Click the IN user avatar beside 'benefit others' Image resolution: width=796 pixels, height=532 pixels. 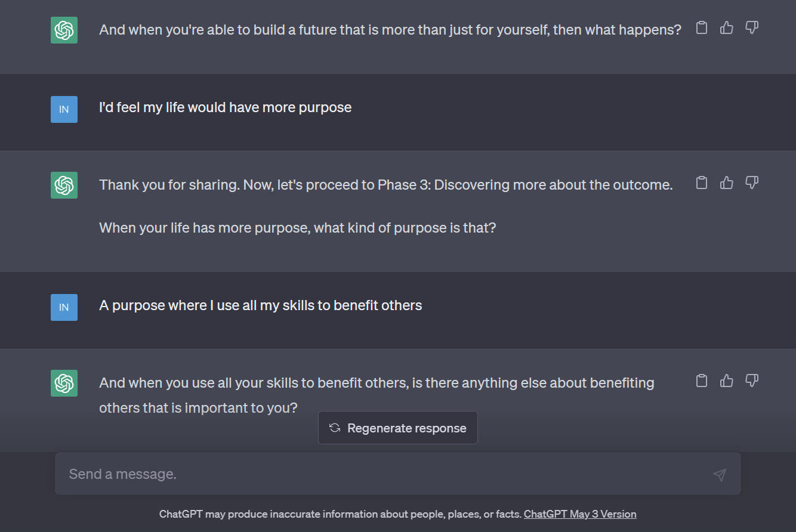[64, 307]
